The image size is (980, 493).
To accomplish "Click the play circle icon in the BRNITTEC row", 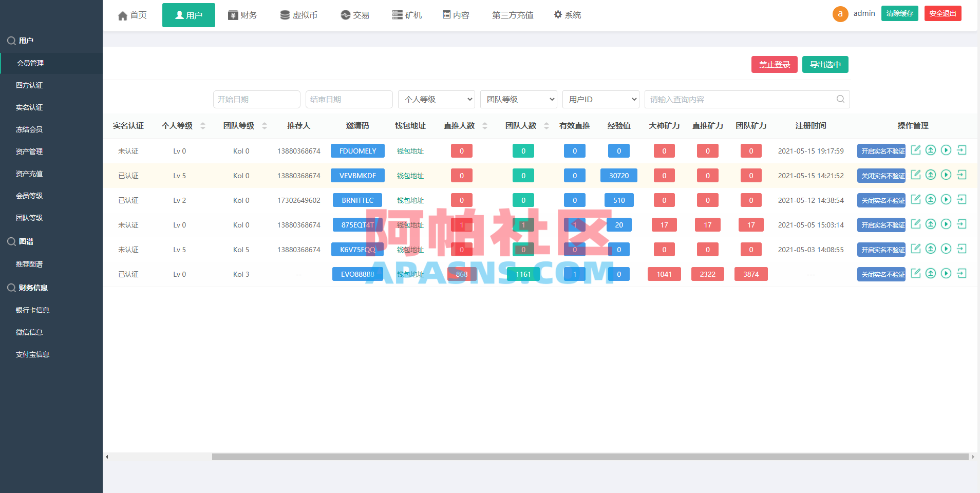I will tap(946, 199).
